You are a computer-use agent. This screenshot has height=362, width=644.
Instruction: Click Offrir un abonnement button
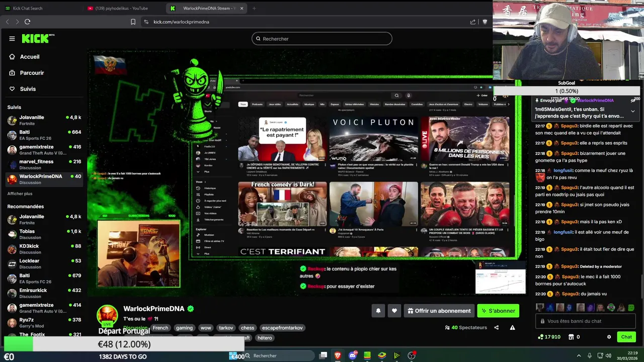[439, 311]
